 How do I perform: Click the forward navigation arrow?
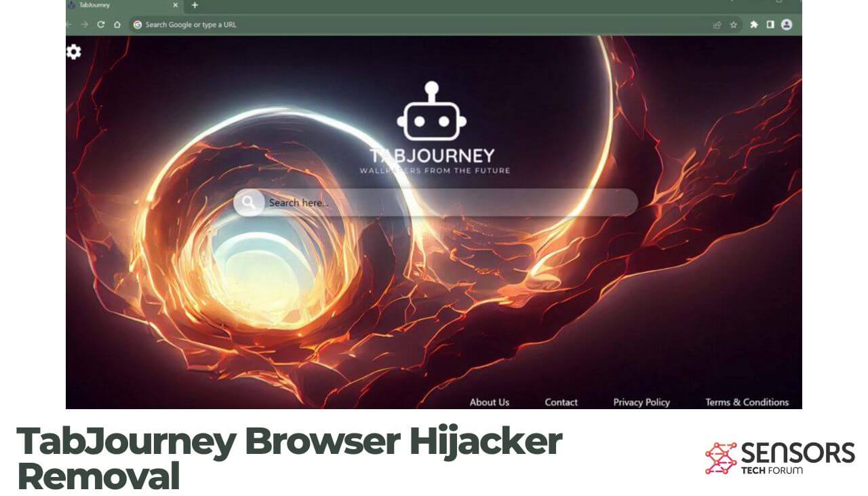tap(83, 24)
